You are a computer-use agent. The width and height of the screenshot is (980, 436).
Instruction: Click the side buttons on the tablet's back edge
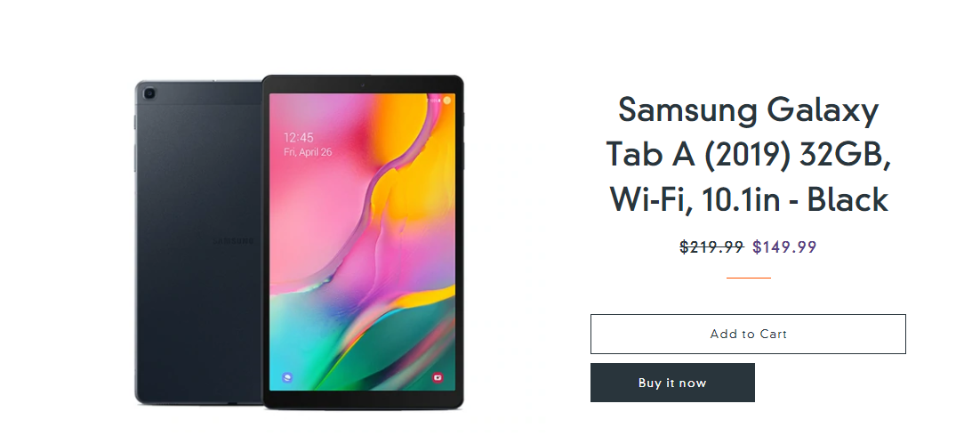point(135,144)
